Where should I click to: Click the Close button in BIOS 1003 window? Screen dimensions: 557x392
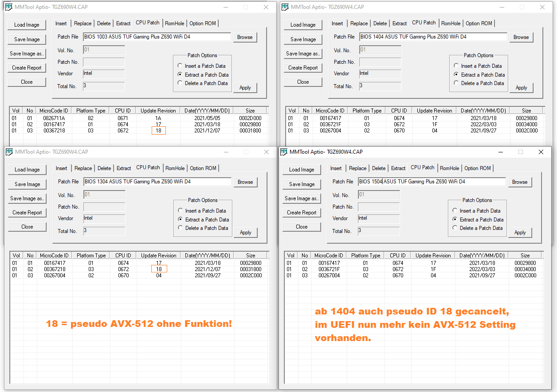27,82
